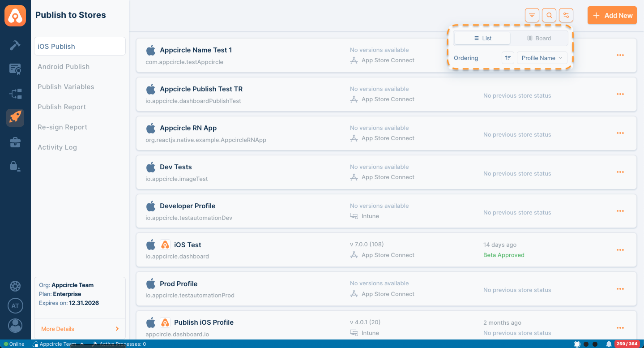
Task: Click the 259/364 counter badge
Action: tap(627, 344)
